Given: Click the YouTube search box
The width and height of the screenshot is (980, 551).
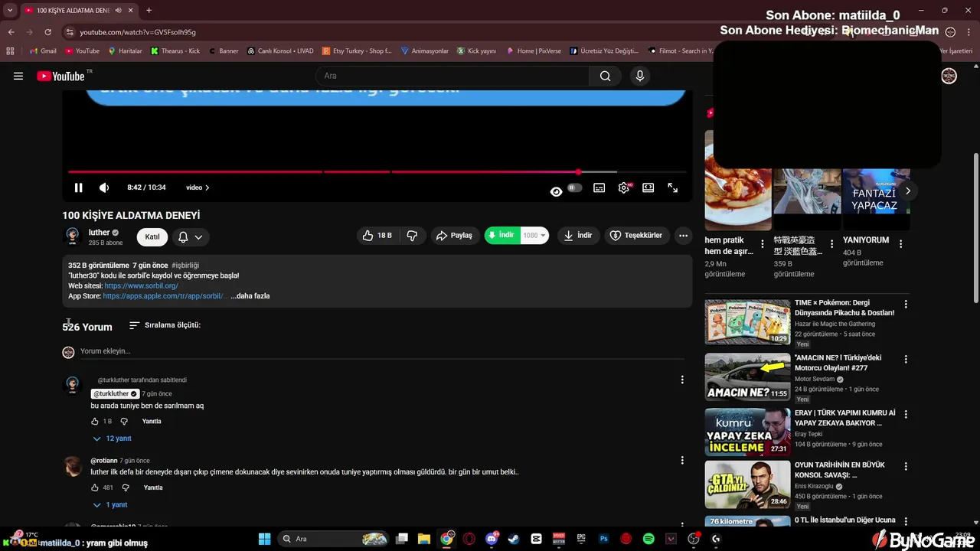Looking at the screenshot, I should point(452,76).
